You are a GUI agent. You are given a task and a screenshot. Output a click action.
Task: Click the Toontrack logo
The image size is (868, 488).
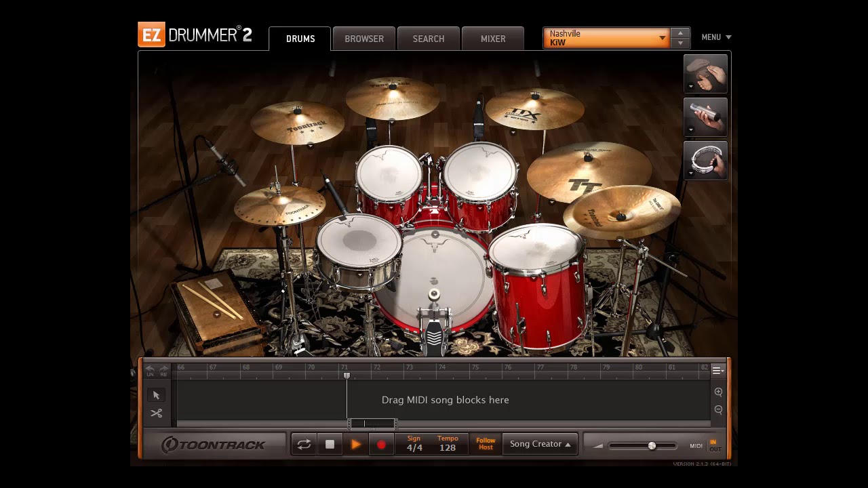coord(214,445)
